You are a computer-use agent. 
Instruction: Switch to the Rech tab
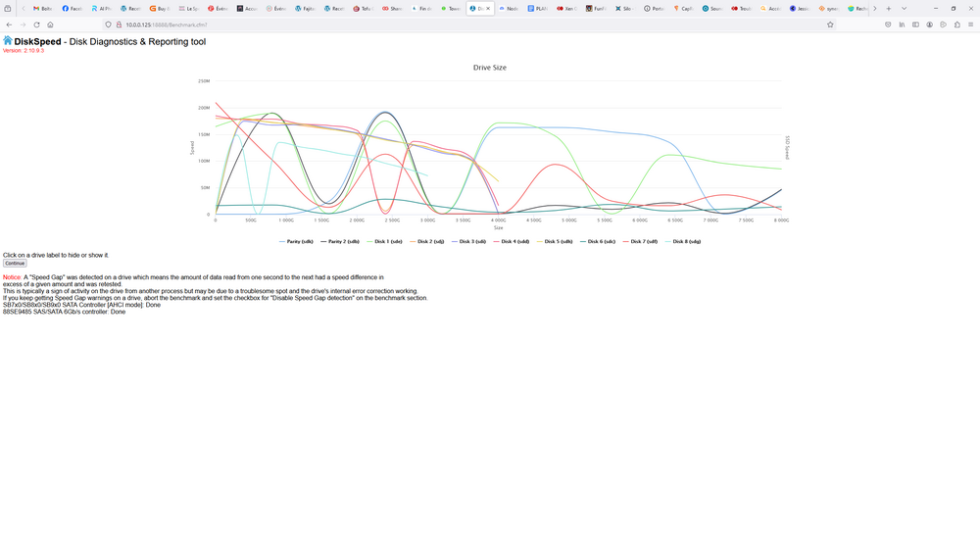tap(858, 9)
